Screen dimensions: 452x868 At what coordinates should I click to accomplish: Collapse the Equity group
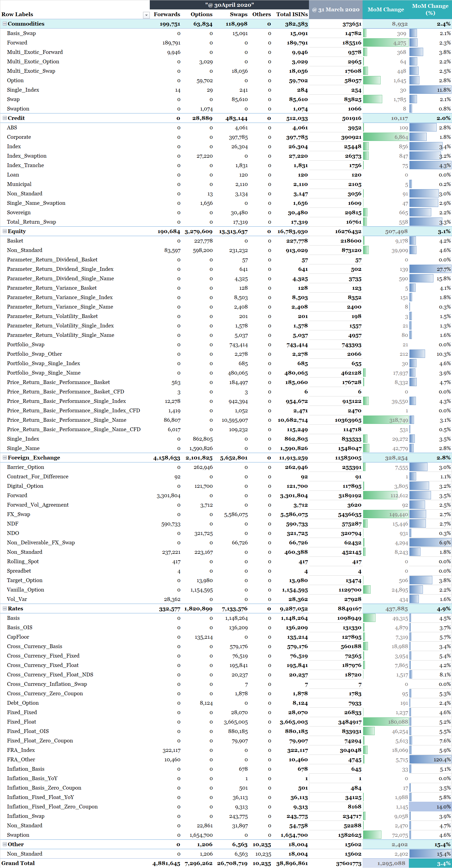[5, 231]
